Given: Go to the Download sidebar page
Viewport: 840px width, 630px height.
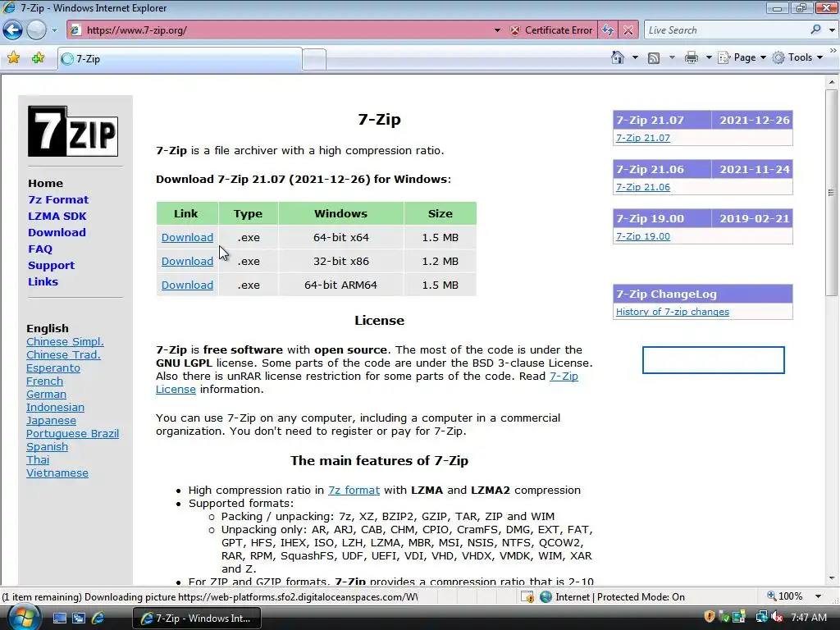Looking at the screenshot, I should tap(57, 232).
